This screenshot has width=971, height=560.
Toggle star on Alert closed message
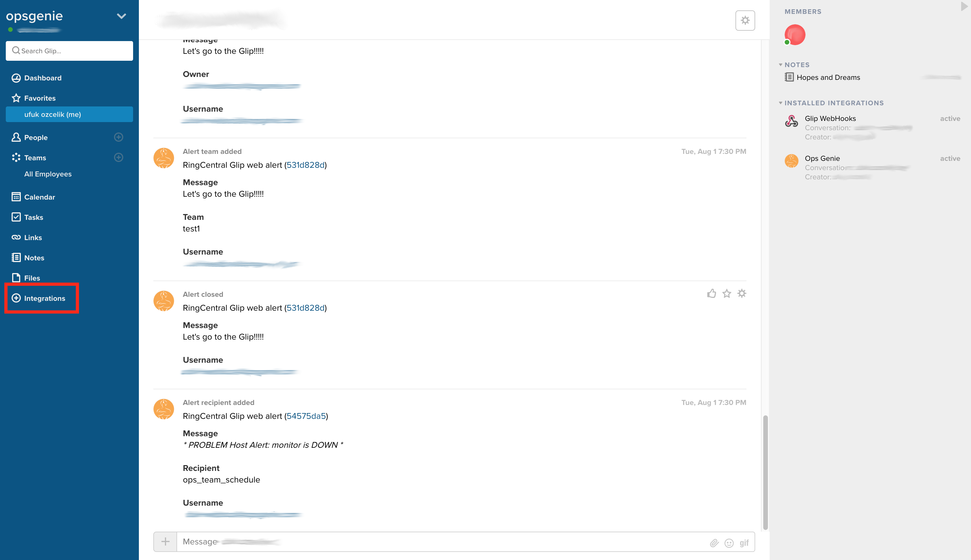click(726, 294)
